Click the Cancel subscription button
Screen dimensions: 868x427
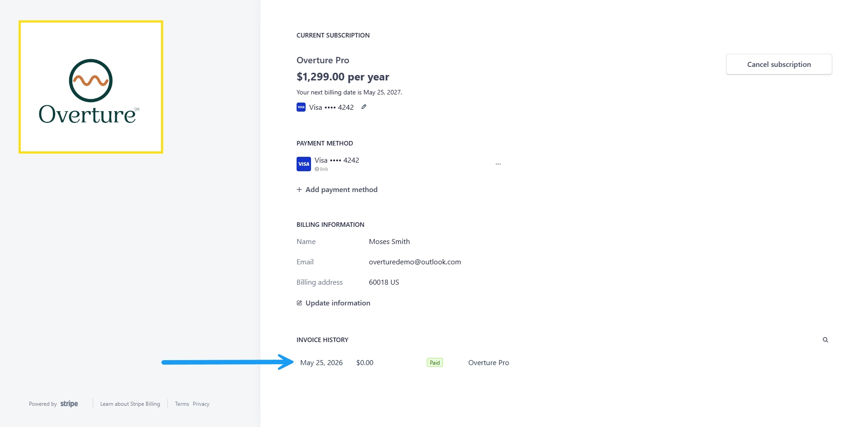[779, 64]
